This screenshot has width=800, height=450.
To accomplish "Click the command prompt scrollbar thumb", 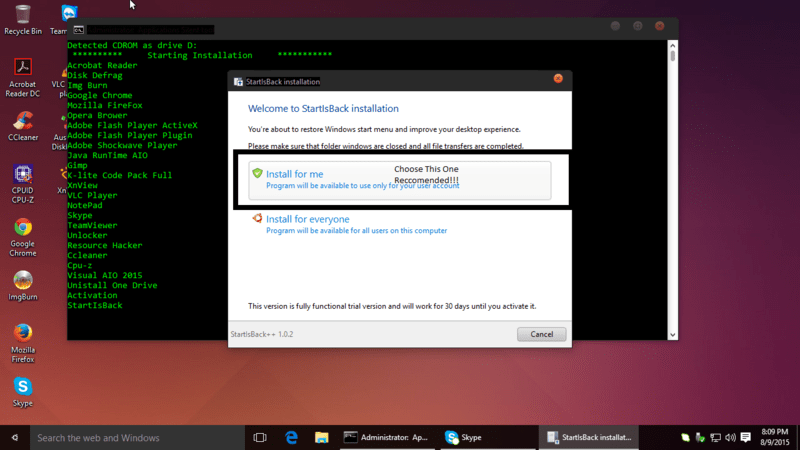I will pos(672,56).
